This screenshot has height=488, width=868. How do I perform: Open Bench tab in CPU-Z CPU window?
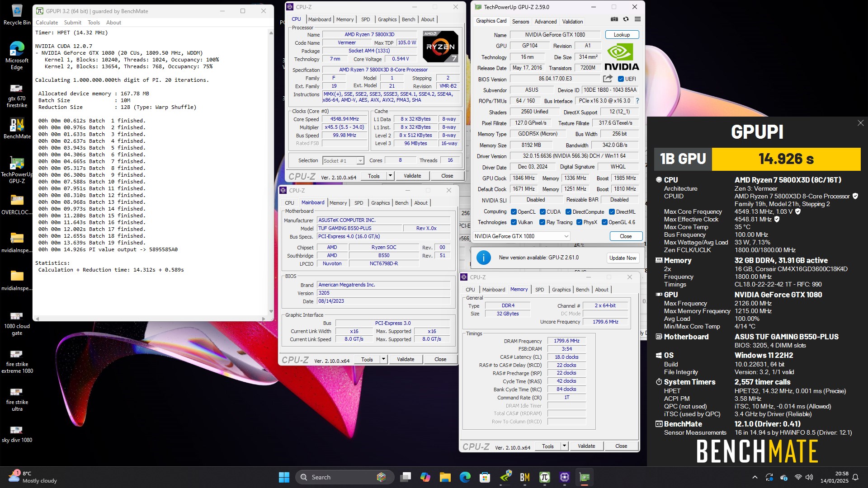click(408, 19)
